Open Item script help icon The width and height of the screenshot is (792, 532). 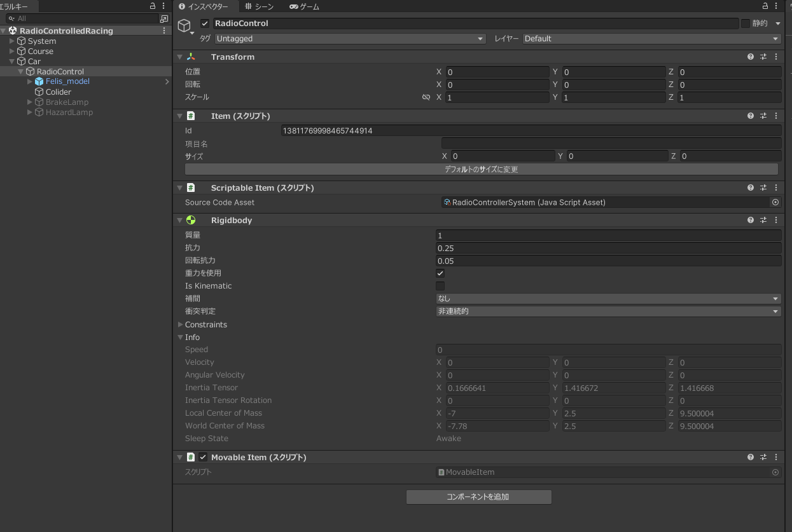751,116
